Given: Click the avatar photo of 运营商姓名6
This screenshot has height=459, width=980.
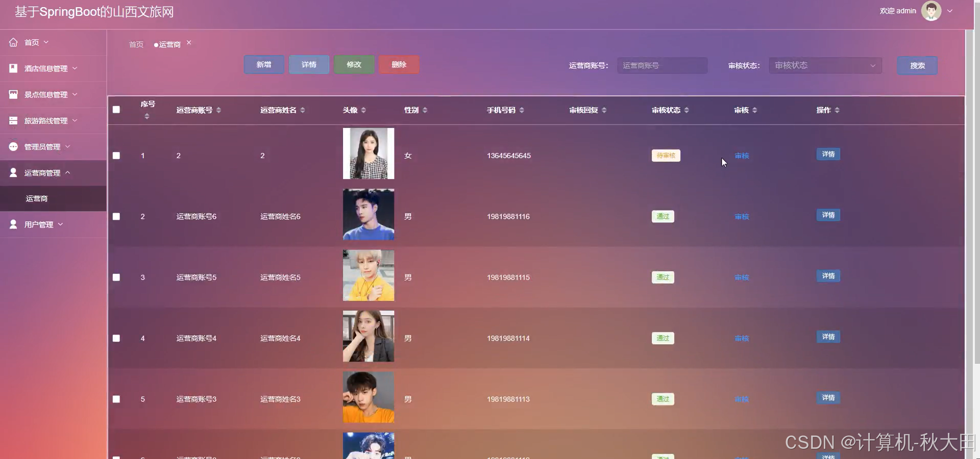Looking at the screenshot, I should (x=369, y=215).
